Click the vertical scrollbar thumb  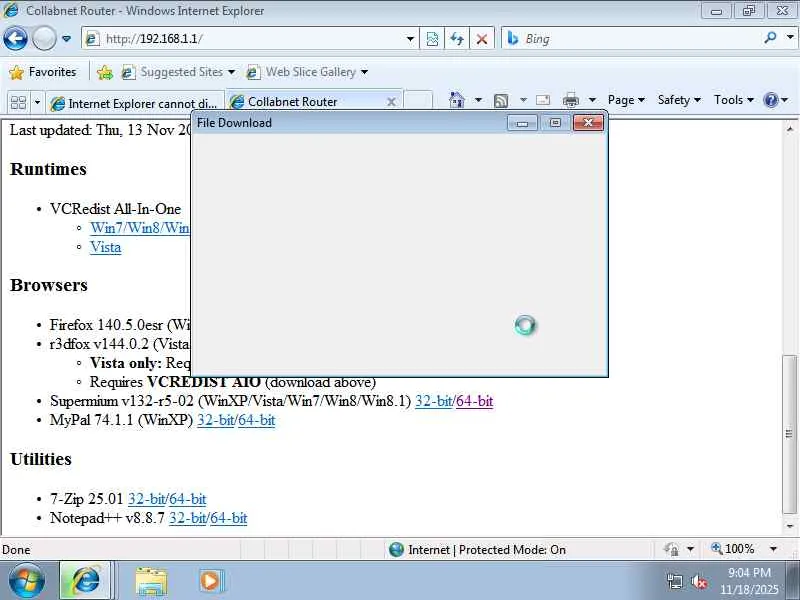click(x=789, y=434)
